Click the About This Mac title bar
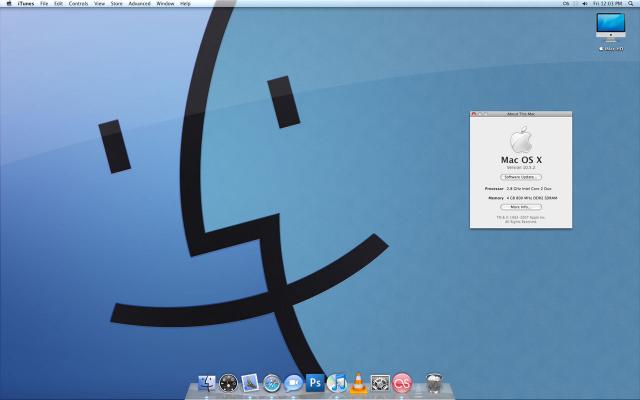The width and height of the screenshot is (640, 400). click(521, 114)
